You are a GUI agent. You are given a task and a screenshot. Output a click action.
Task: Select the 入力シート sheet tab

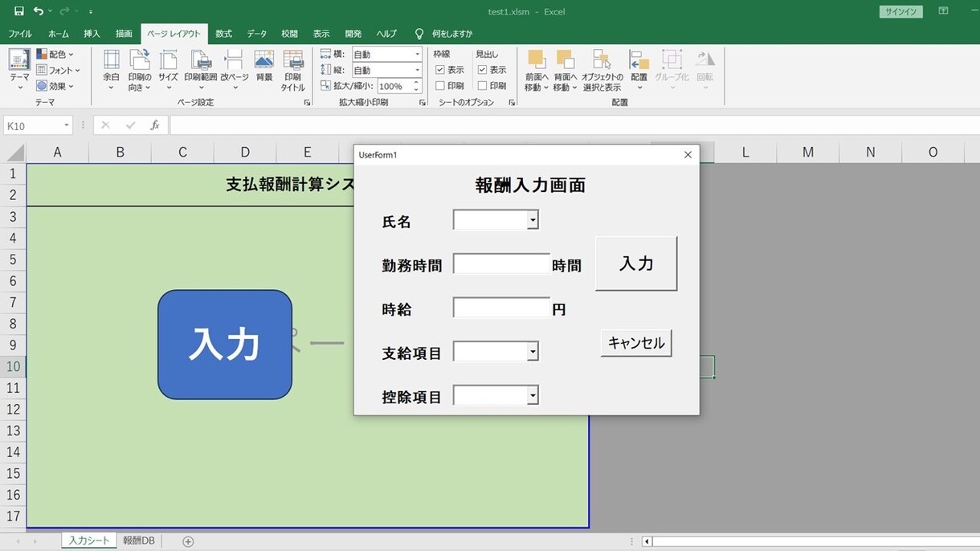pyautogui.click(x=89, y=541)
